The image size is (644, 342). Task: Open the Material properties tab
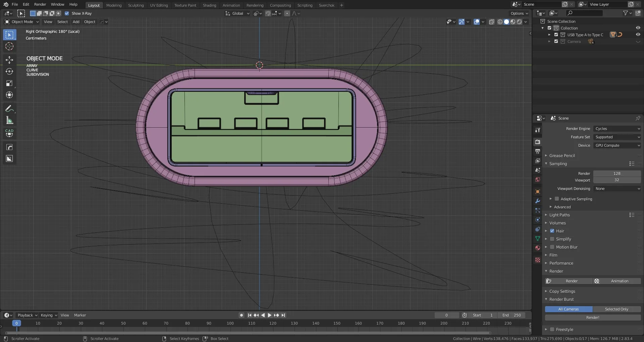538,248
